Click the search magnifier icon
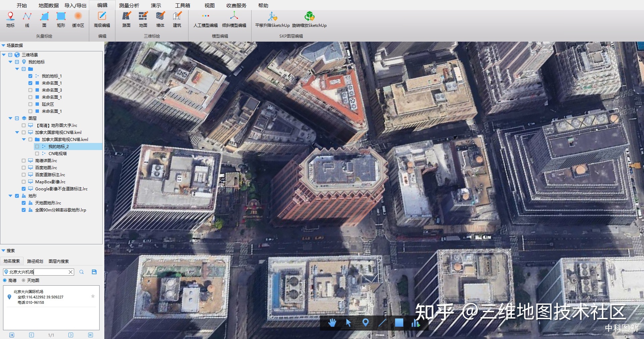 click(x=82, y=272)
